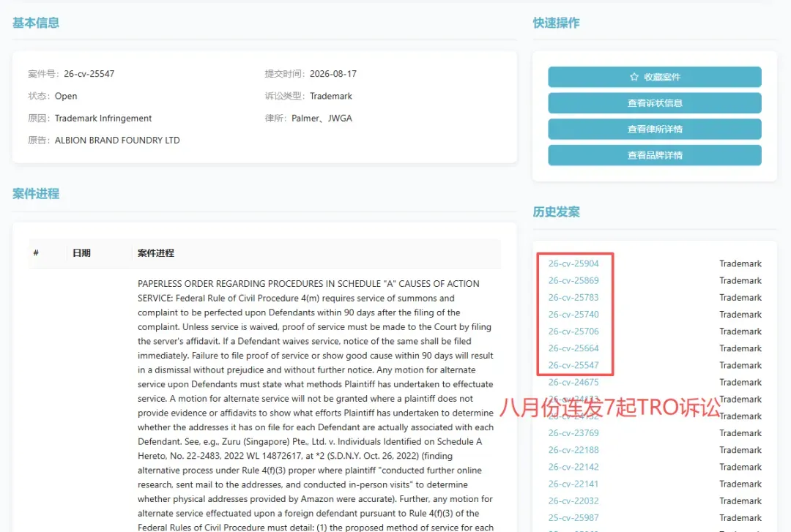Open case link 25-cv-25987
791x532 pixels.
(x=573, y=518)
